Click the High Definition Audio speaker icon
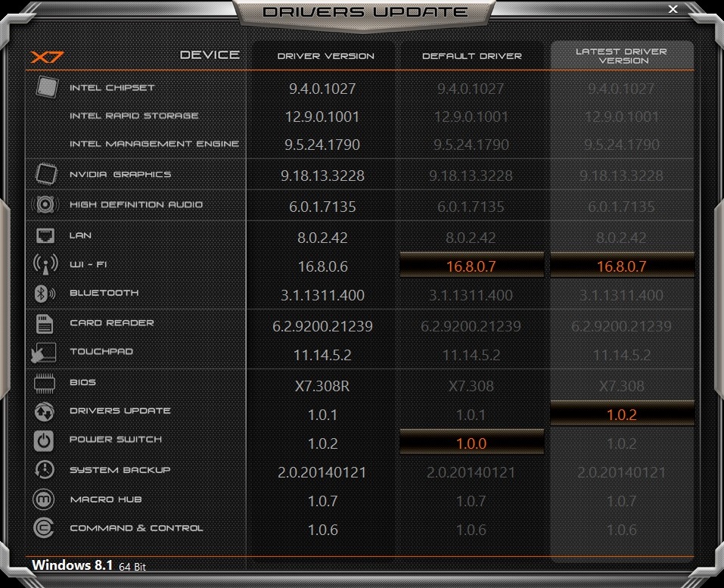The height and width of the screenshot is (588, 724). (45, 204)
